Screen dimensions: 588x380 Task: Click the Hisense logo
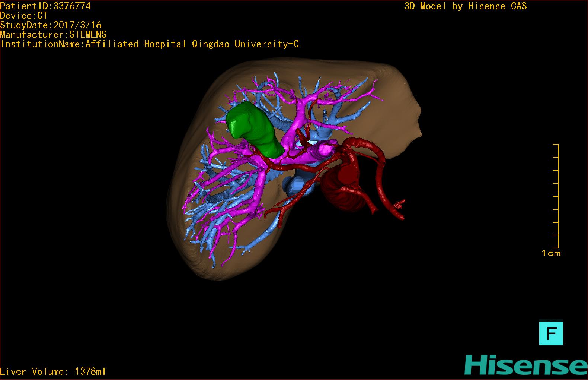click(x=526, y=365)
